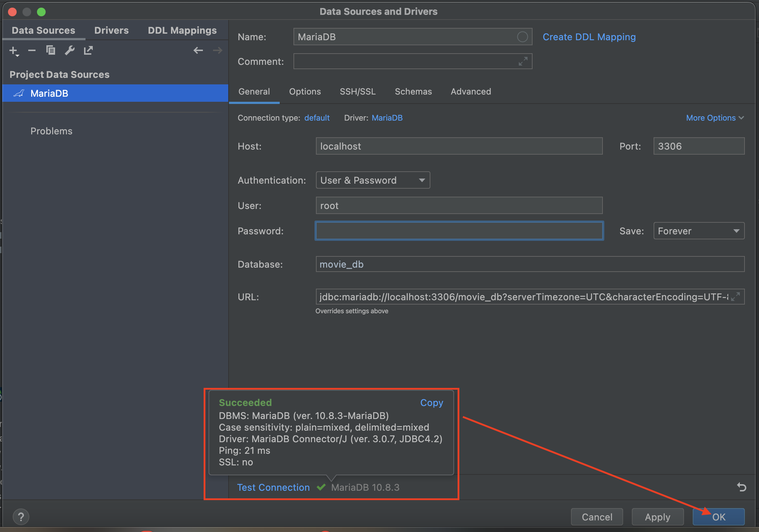
Task: Remove the selected data source
Action: click(32, 50)
